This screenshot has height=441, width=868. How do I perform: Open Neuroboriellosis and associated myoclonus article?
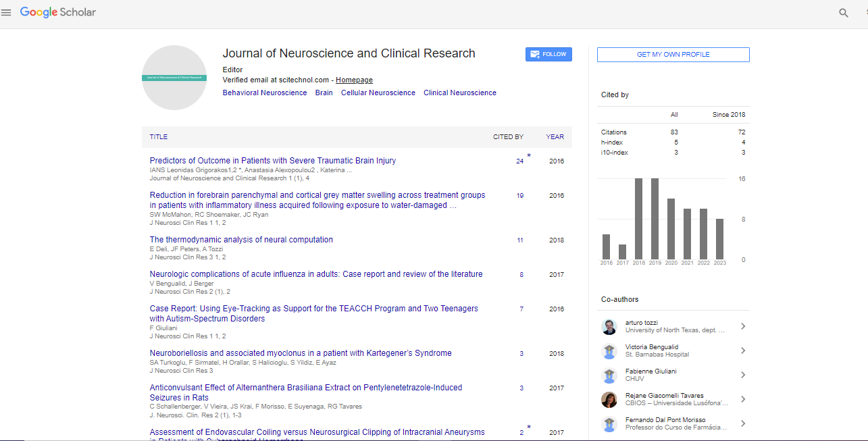(x=301, y=353)
